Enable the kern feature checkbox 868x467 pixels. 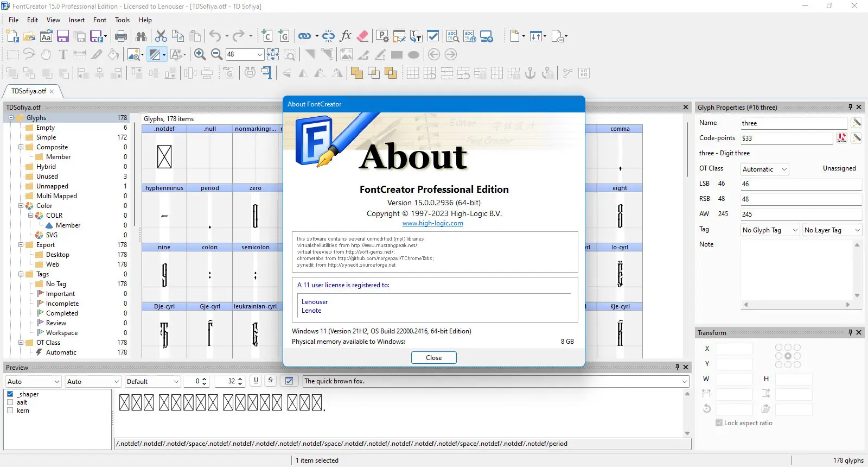point(10,411)
